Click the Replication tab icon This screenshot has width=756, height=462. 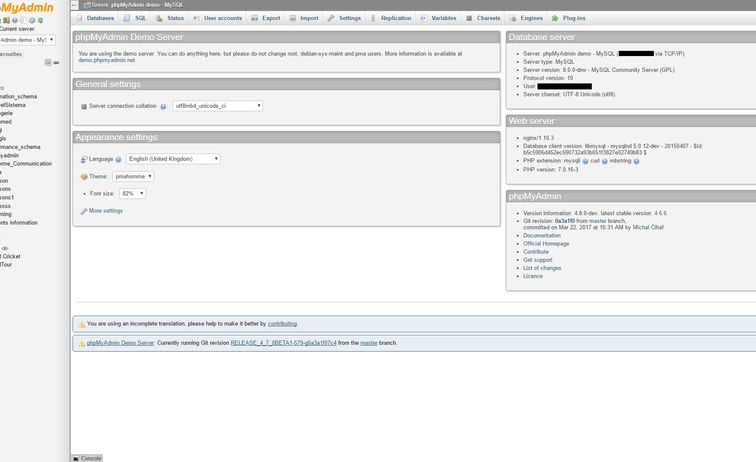point(373,18)
